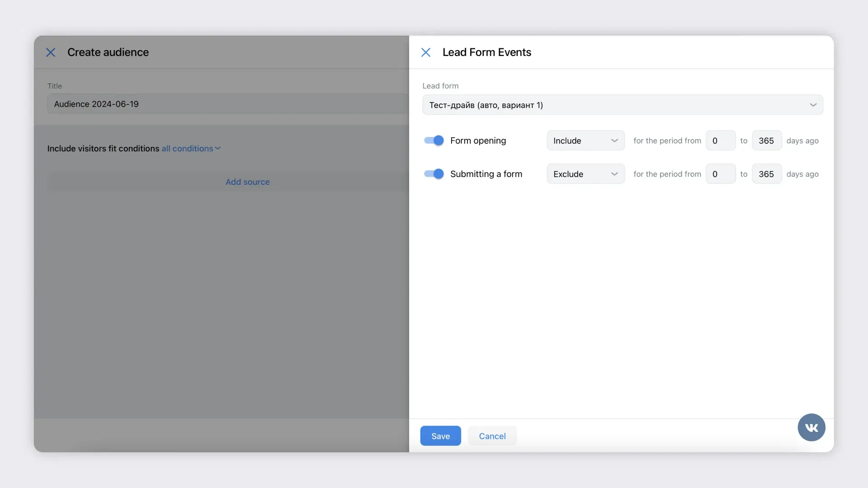
Task: Disable the Submitting a form switch
Action: click(x=434, y=174)
